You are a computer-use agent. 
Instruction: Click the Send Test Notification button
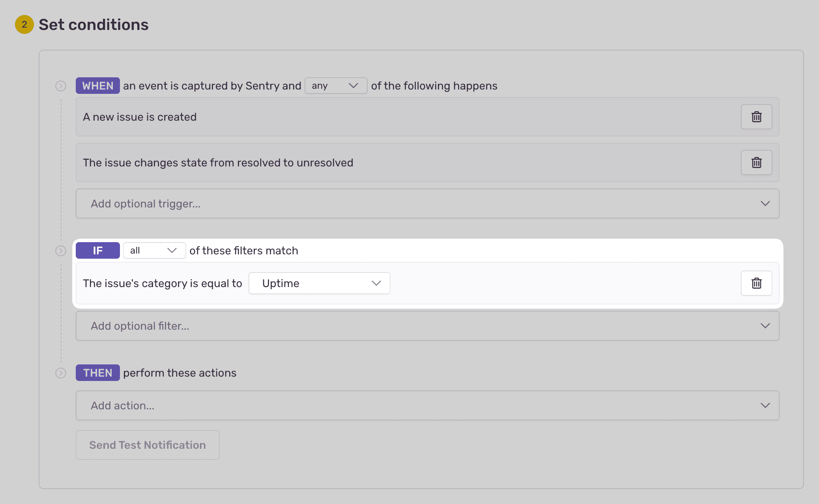pos(147,445)
